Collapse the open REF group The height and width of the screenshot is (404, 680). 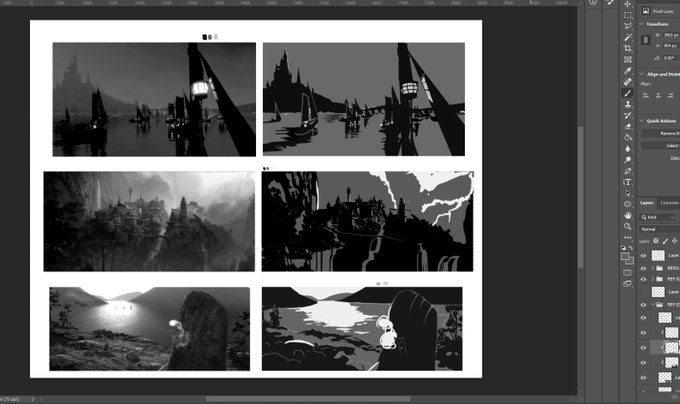pyautogui.click(x=653, y=305)
